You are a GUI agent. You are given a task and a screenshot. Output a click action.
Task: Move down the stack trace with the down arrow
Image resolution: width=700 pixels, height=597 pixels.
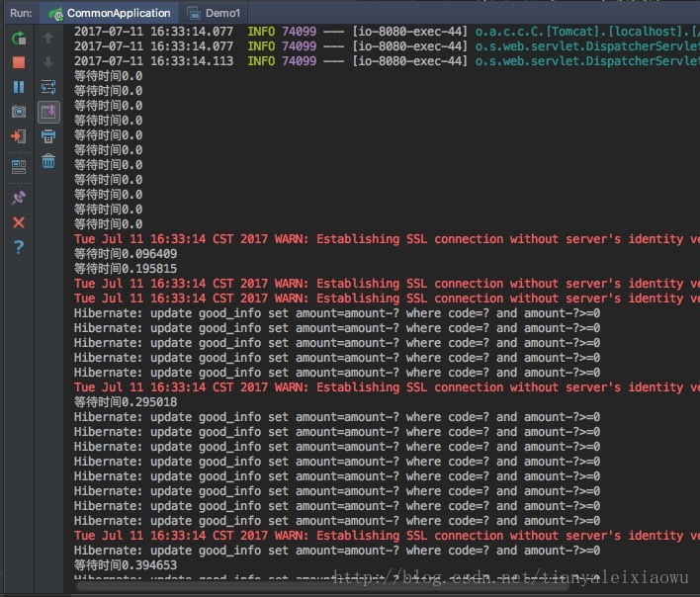[x=48, y=62]
